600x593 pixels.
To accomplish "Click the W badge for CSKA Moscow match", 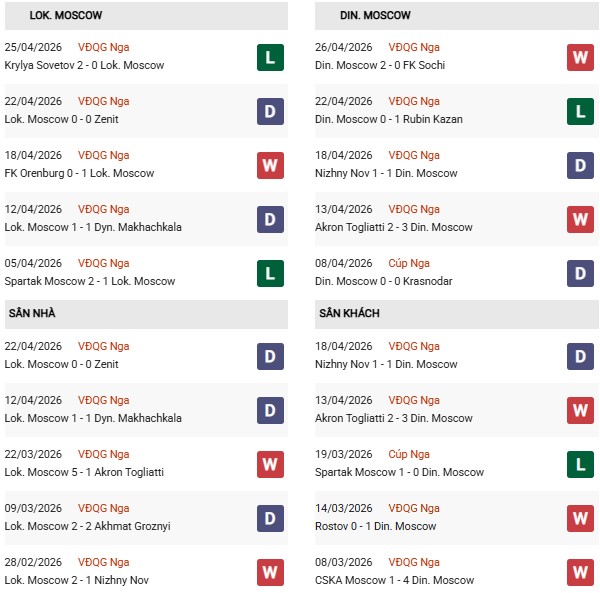I will (x=581, y=572).
